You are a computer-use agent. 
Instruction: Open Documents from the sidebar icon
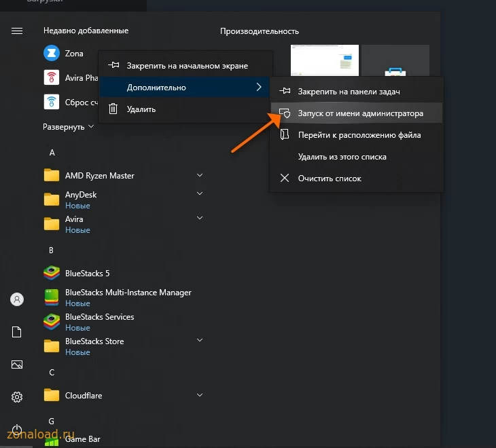coord(17,332)
